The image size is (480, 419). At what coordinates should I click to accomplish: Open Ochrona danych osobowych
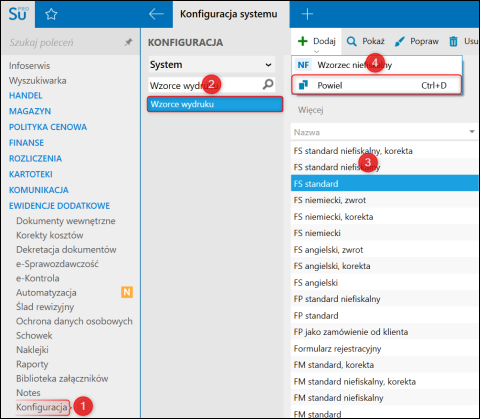[74, 321]
